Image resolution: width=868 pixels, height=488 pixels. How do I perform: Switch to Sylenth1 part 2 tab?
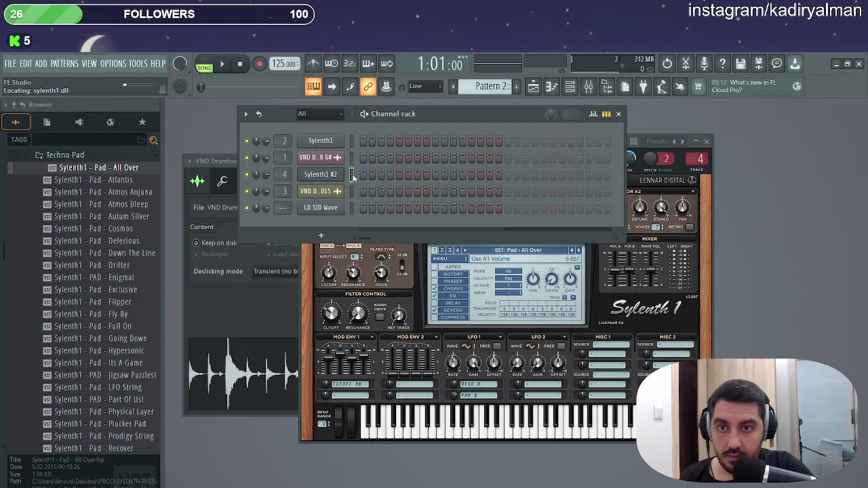coord(441,250)
